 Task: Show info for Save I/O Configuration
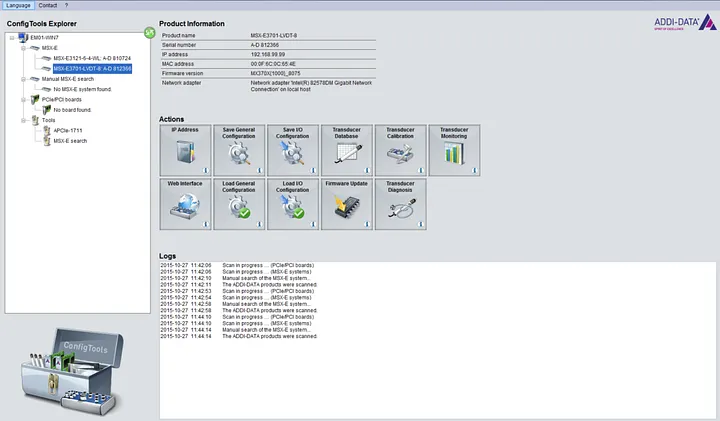(x=313, y=170)
